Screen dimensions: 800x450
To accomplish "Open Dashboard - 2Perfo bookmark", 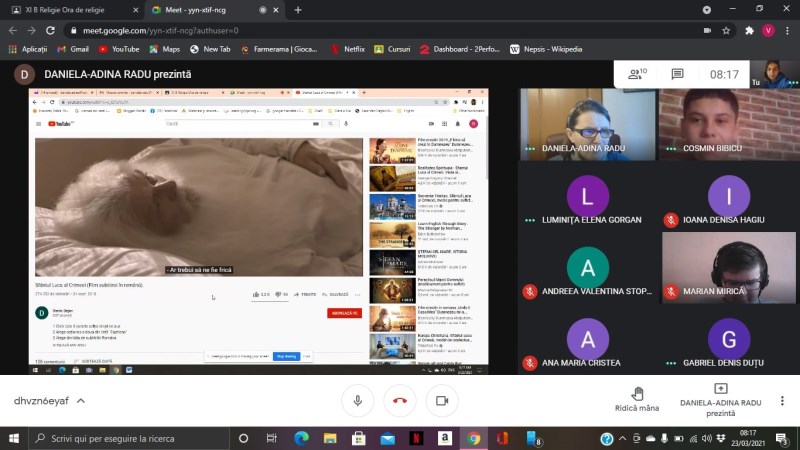I will pos(460,49).
